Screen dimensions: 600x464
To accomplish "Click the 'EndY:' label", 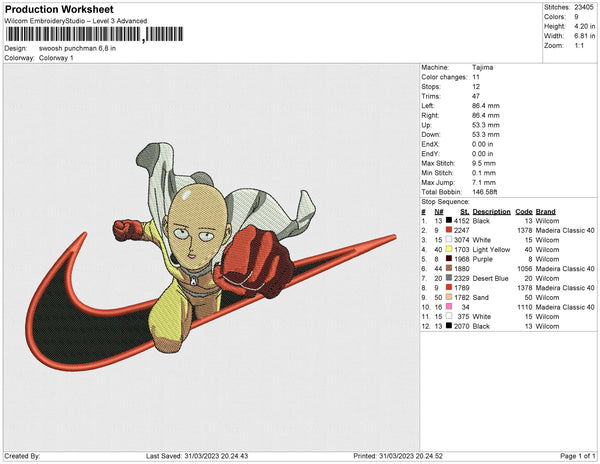I will click(x=430, y=154).
